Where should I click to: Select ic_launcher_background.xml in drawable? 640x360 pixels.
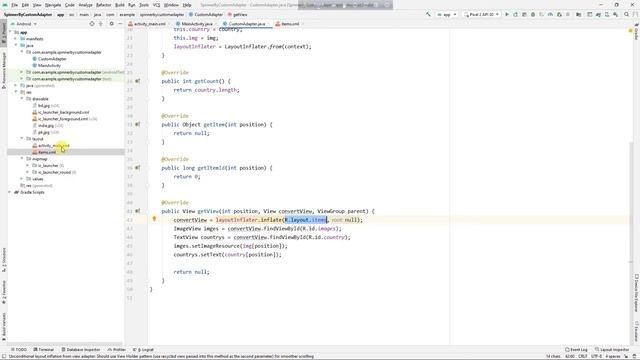pos(64,112)
